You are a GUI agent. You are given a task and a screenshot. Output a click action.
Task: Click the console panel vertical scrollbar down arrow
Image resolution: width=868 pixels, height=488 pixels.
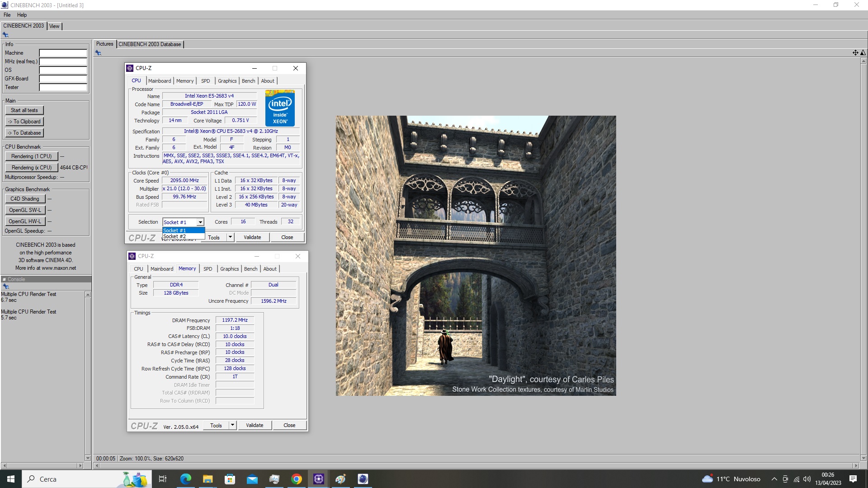point(88,458)
